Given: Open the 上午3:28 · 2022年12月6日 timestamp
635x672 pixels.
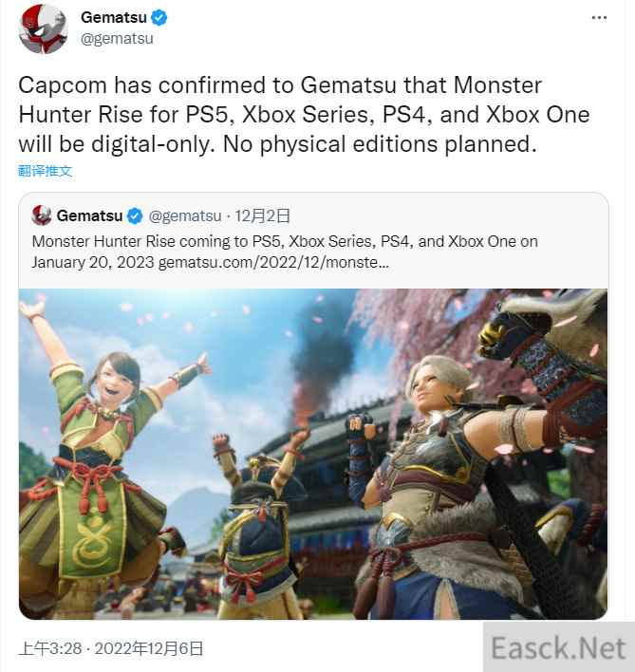Looking at the screenshot, I should [x=110, y=648].
